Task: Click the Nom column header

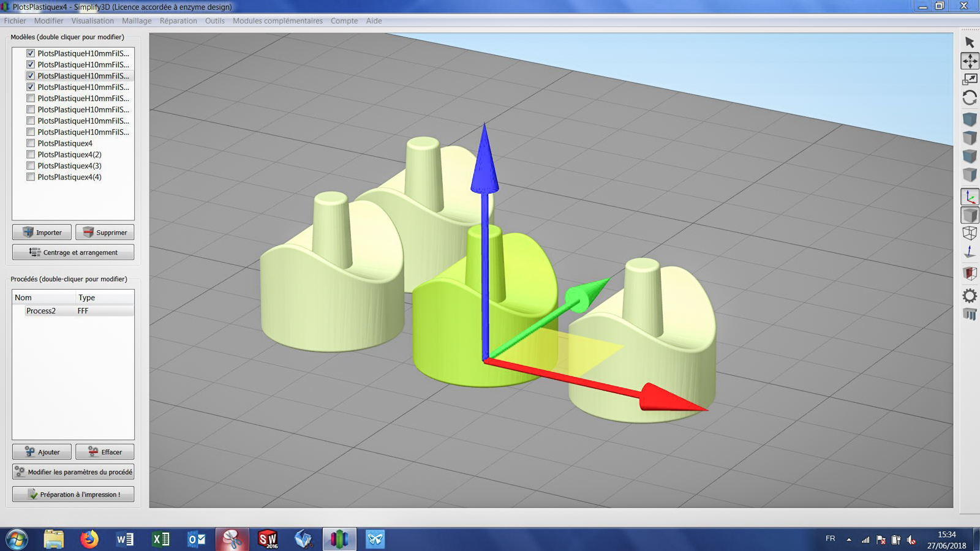Action: [x=44, y=298]
